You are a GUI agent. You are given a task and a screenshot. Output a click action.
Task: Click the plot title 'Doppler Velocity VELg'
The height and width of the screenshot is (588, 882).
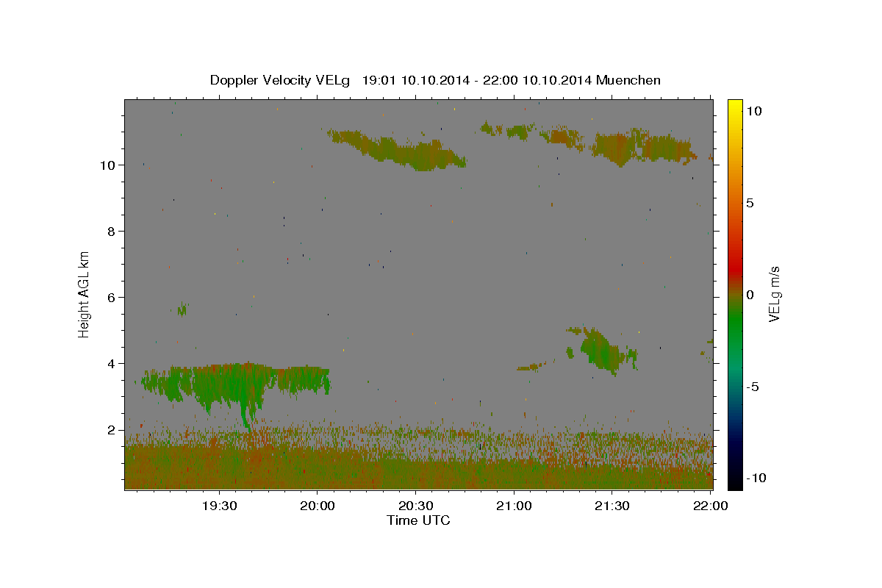click(281, 80)
